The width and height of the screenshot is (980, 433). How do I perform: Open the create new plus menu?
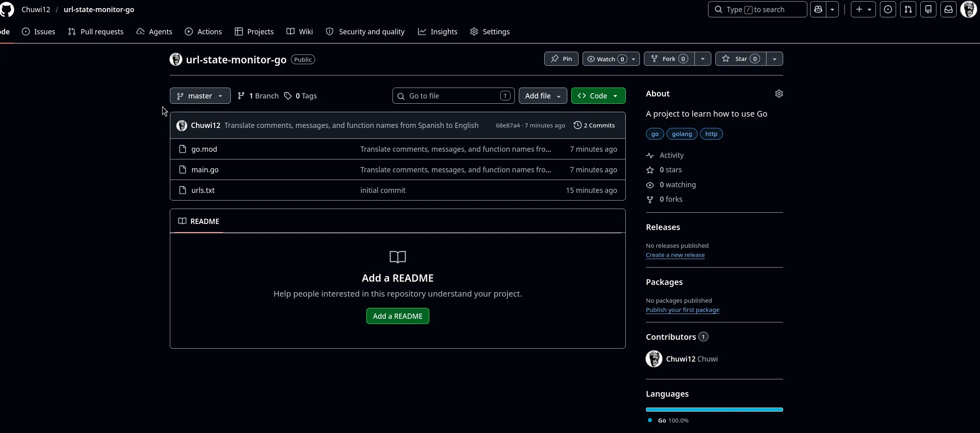click(x=863, y=9)
